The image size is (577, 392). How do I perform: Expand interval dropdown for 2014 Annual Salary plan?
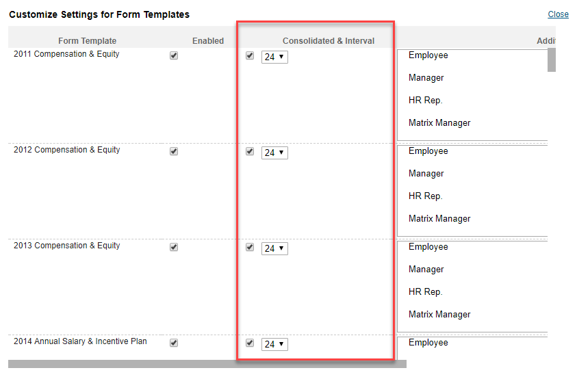click(274, 345)
